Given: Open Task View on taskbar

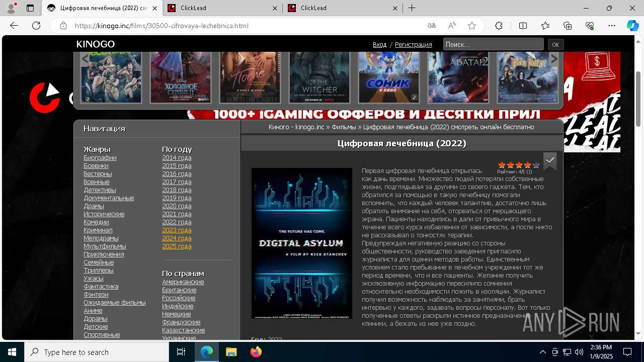Looking at the screenshot, I should (181, 352).
